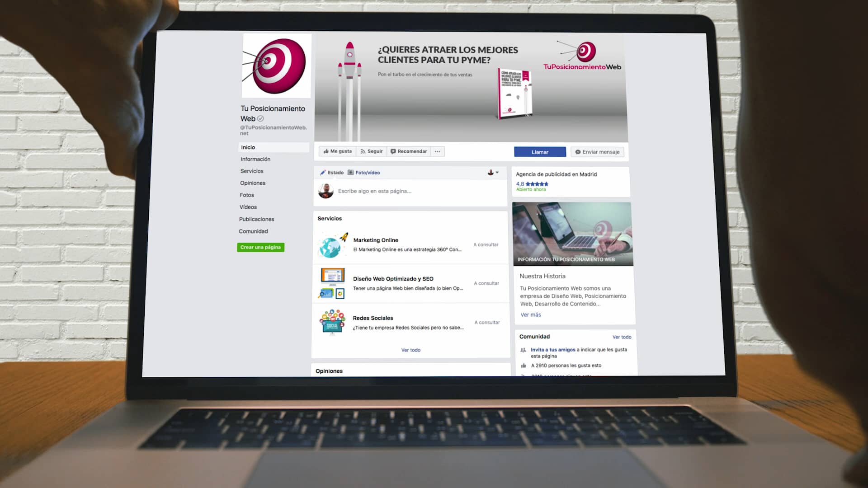The image size is (868, 488).
Task: Open the Información Tu Posicionamiento Web image
Action: [x=572, y=234]
